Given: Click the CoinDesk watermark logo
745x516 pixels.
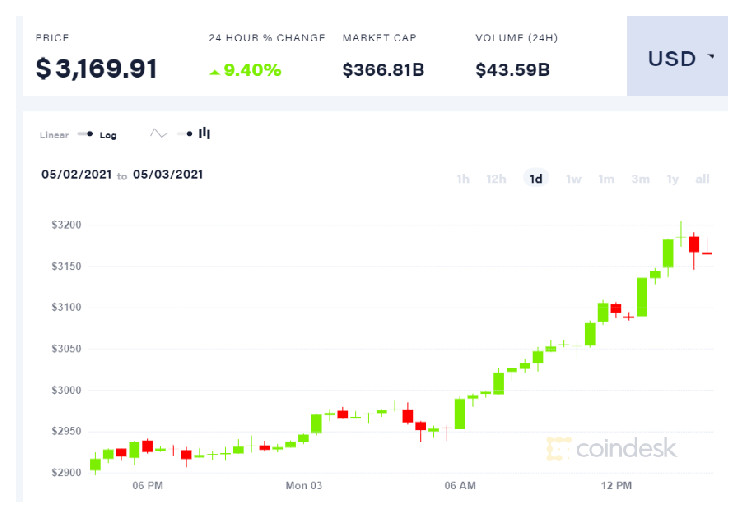Looking at the screenshot, I should tap(611, 449).
